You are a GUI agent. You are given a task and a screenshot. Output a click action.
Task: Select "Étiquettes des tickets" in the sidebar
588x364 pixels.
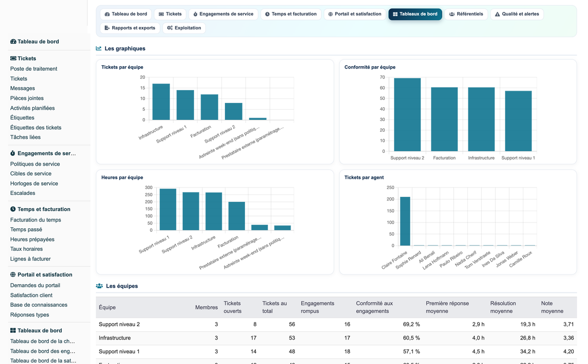(36, 128)
